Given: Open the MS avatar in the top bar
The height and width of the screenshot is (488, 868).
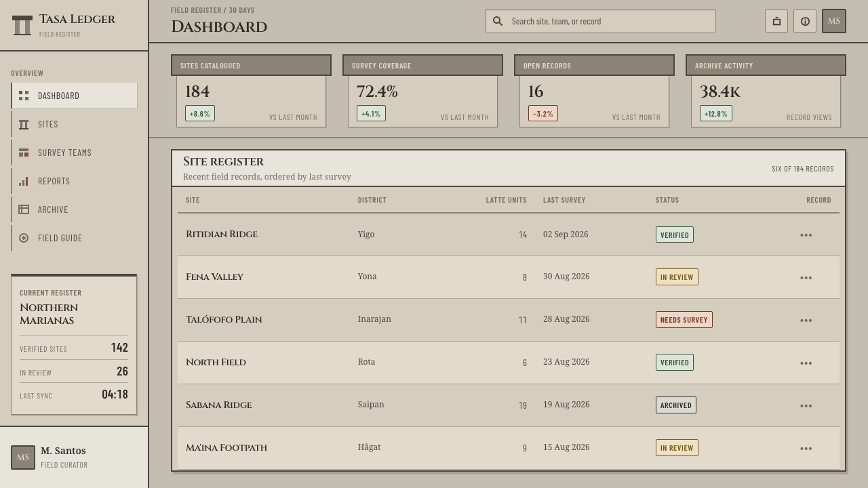Looking at the screenshot, I should (834, 21).
